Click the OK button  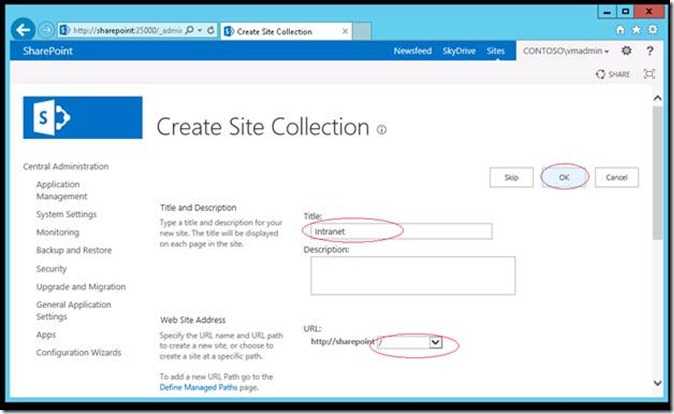click(x=564, y=177)
